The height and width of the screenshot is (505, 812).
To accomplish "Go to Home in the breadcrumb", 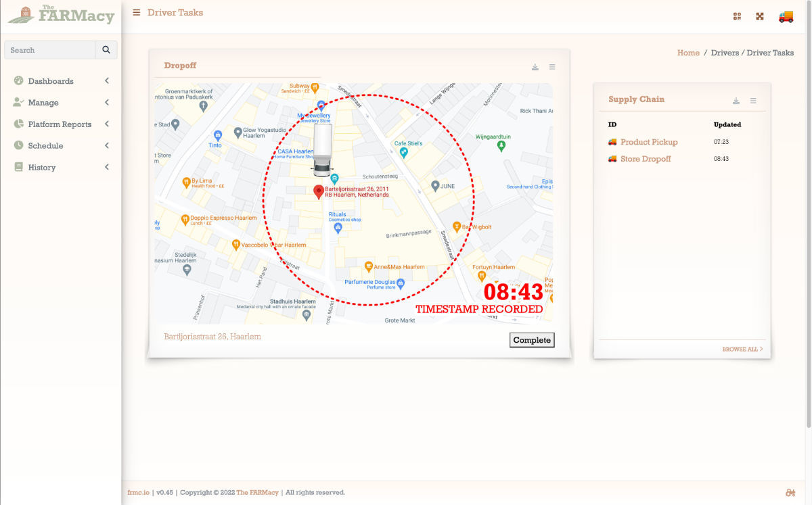I will (688, 53).
